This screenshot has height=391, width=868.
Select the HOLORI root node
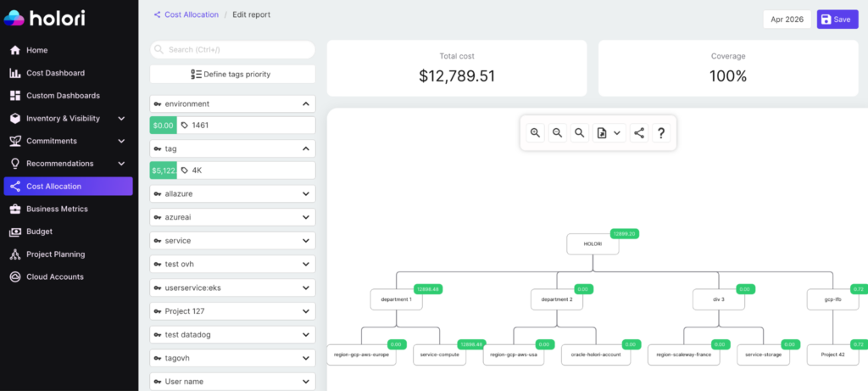click(593, 244)
